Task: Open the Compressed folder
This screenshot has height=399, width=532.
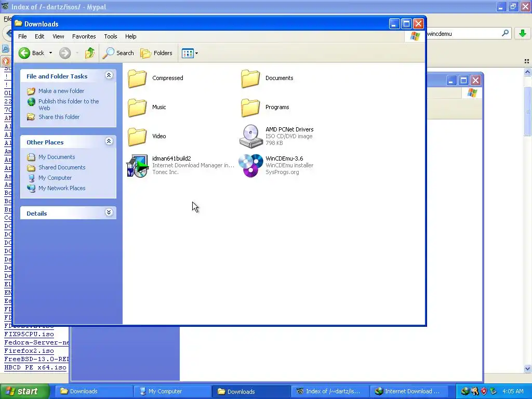Action: coord(156,78)
